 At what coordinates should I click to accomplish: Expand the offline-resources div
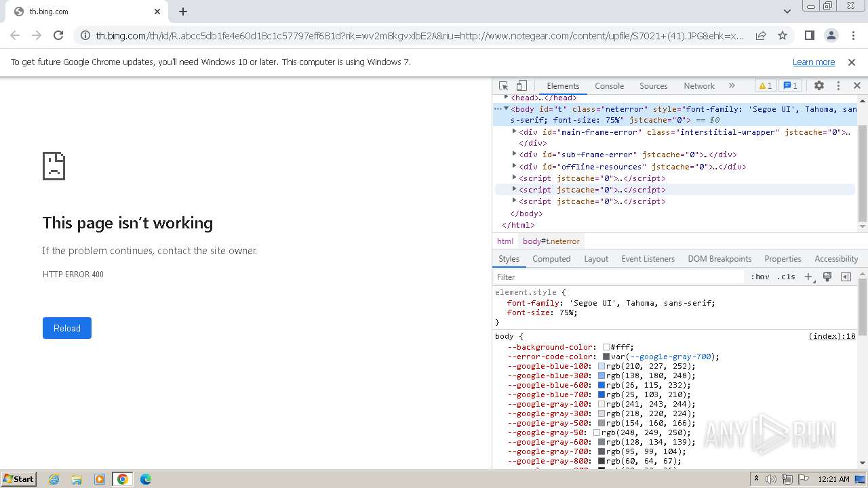tap(514, 167)
